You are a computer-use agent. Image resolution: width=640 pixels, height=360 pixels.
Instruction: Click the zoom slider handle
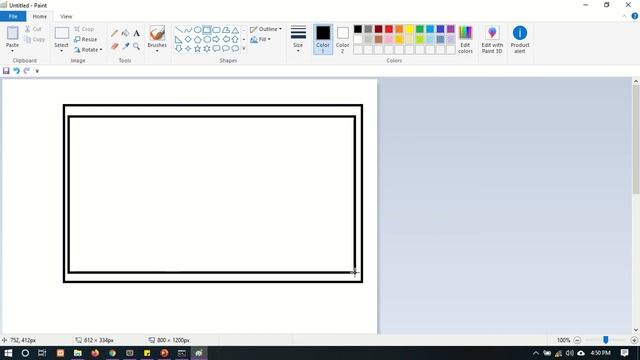pyautogui.click(x=606, y=340)
